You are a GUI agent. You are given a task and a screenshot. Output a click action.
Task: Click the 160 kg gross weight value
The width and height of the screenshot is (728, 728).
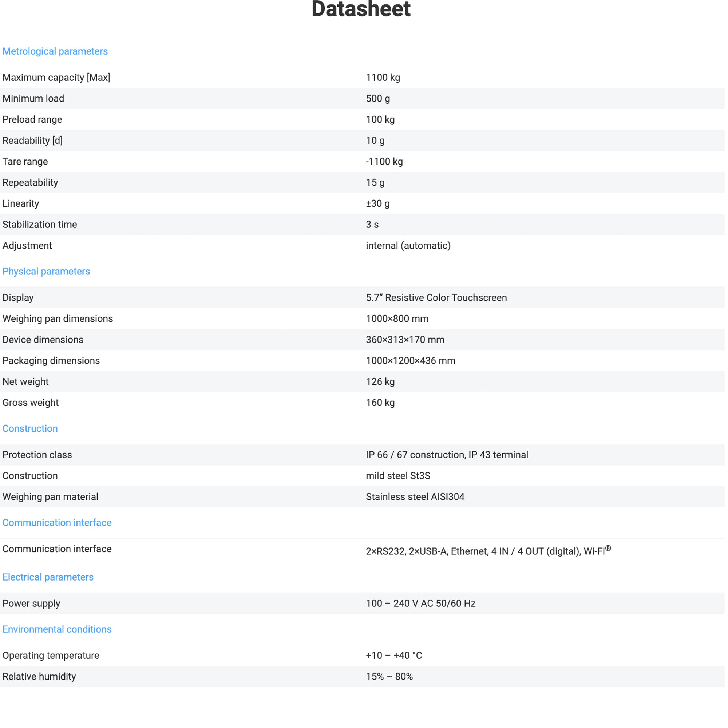click(x=380, y=403)
